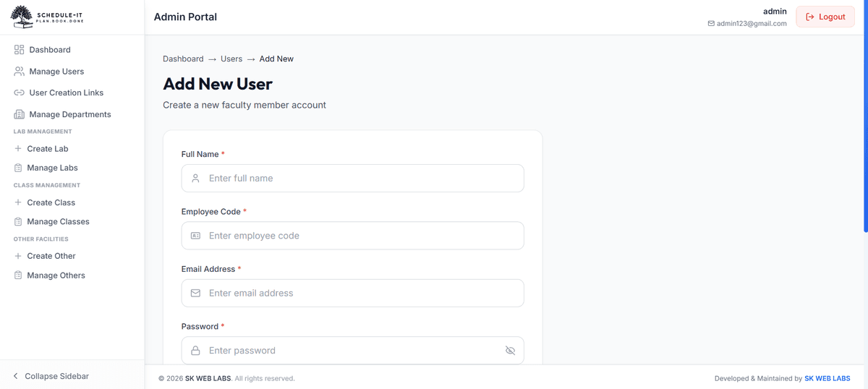Click the Dashboard grid icon in sidebar
Screen dimensions: 868x389
point(19,50)
